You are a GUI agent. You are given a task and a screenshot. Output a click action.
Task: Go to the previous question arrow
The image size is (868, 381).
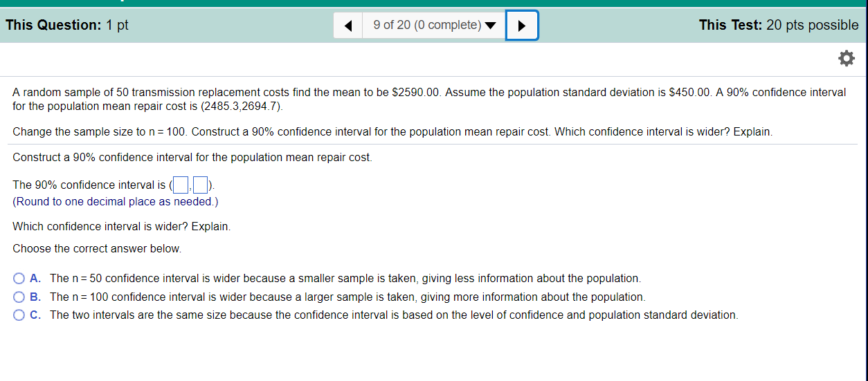point(348,26)
